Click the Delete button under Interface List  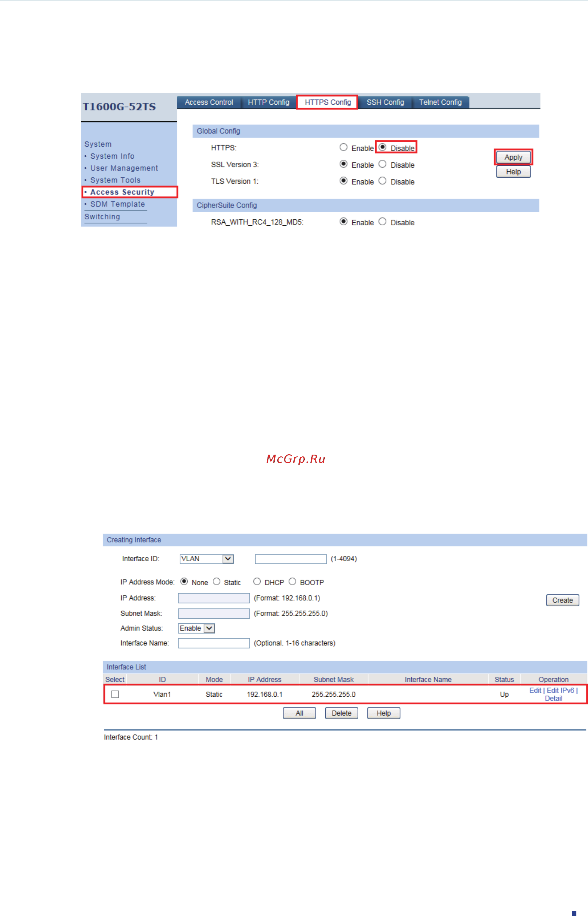pyautogui.click(x=342, y=713)
